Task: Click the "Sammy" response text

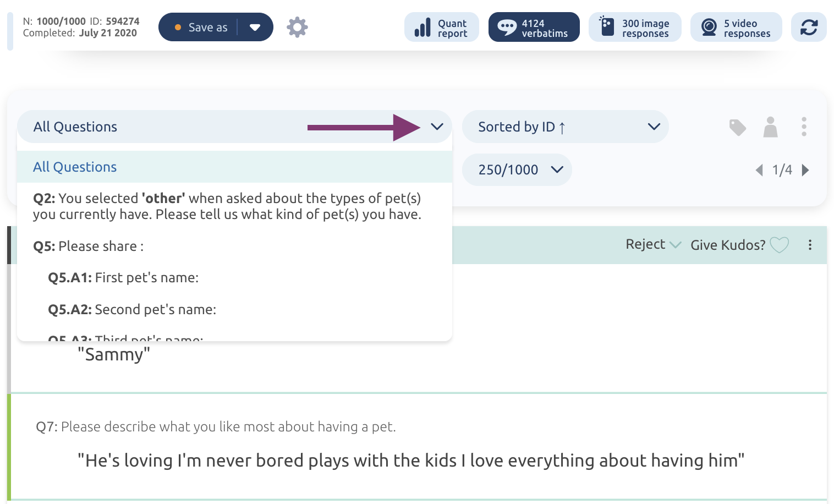Action: (114, 354)
